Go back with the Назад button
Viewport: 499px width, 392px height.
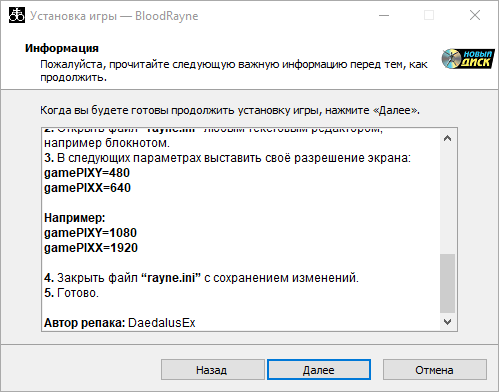[213, 369]
